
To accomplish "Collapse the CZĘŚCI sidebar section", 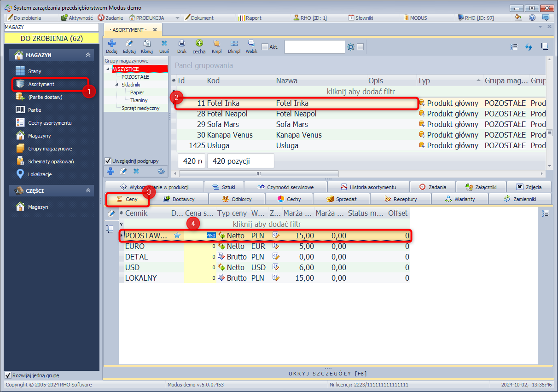I will coord(88,190).
